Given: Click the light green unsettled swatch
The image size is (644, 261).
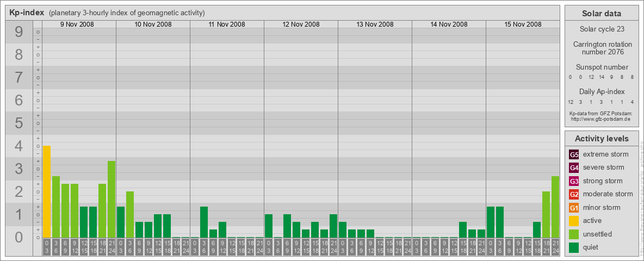Looking at the screenshot, I should 574,234.
